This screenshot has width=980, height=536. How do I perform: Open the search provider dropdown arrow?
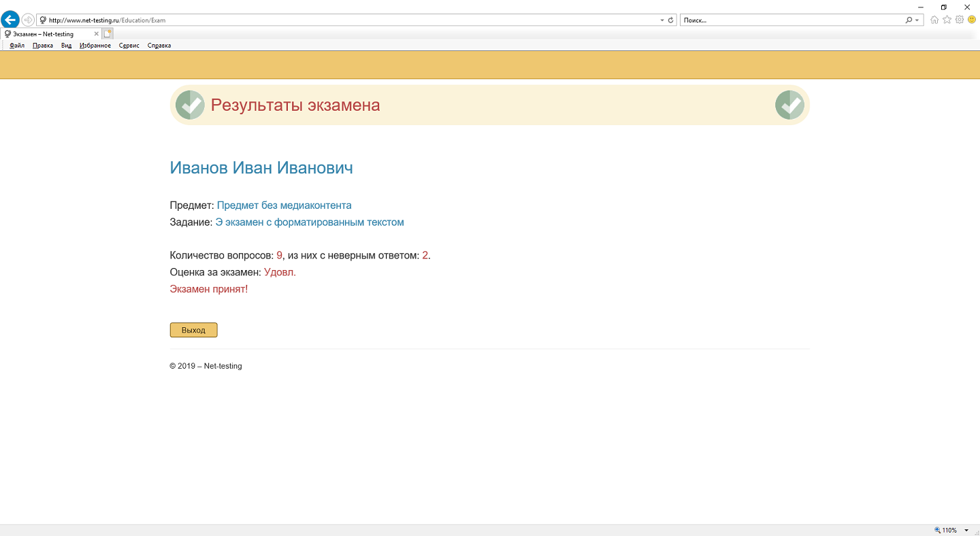pyautogui.click(x=917, y=20)
